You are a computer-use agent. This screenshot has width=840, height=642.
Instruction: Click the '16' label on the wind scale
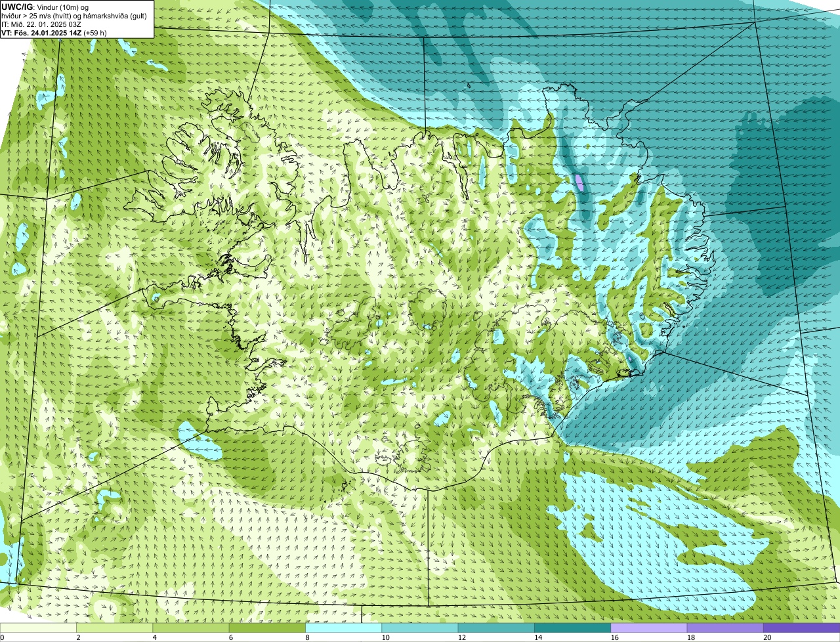click(x=615, y=637)
